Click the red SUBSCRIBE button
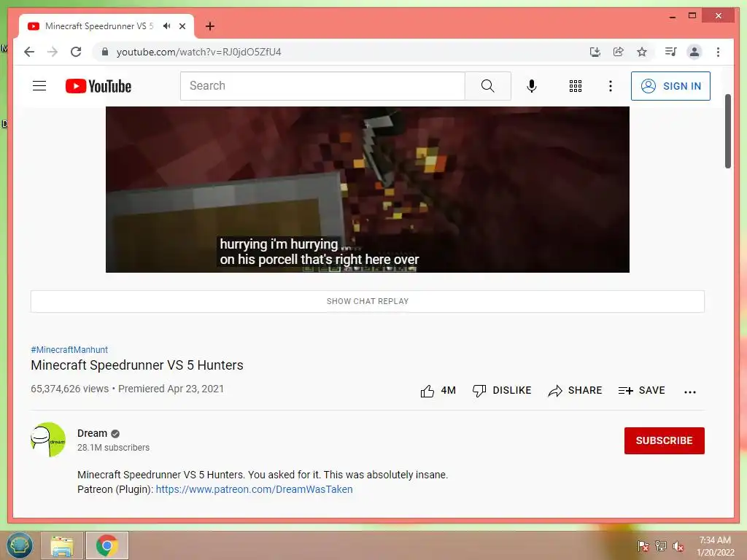Image resolution: width=747 pixels, height=560 pixels. [x=664, y=440]
